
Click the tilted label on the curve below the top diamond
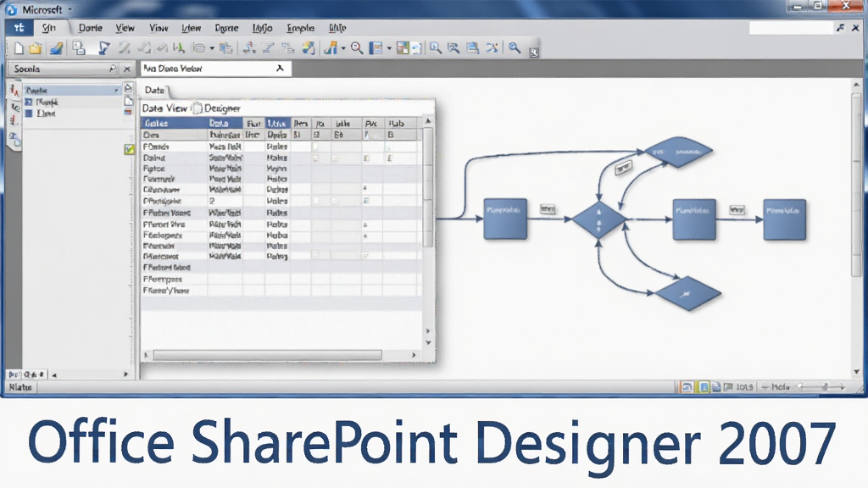click(x=623, y=167)
